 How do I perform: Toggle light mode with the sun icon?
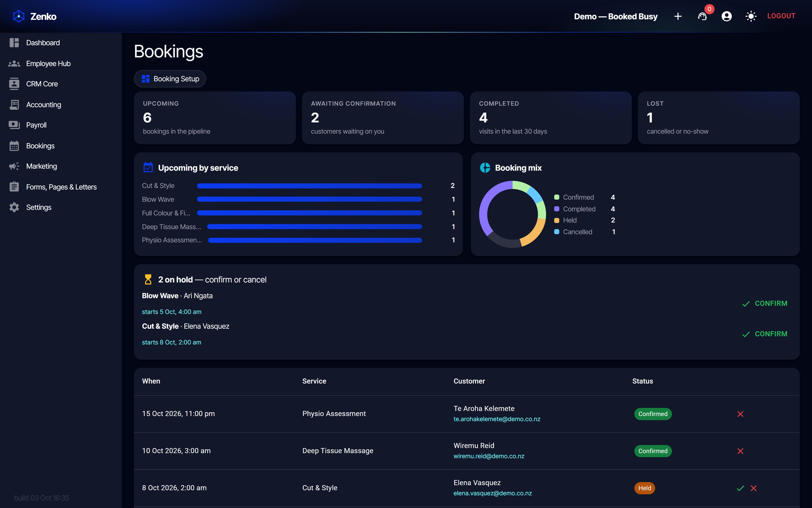pos(751,16)
